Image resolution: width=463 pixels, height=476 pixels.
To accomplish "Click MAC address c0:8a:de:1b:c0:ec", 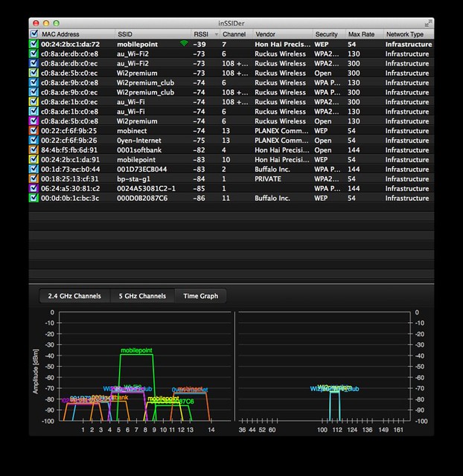I will point(69,102).
